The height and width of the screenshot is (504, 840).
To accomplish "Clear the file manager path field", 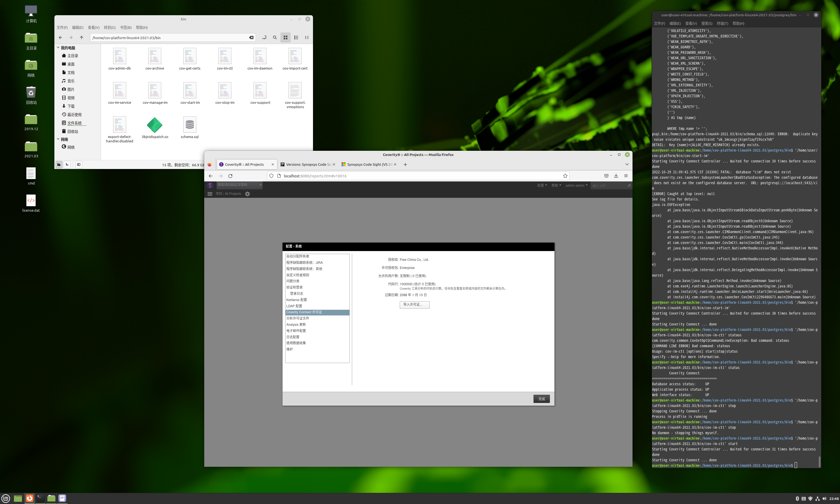I will (x=251, y=38).
